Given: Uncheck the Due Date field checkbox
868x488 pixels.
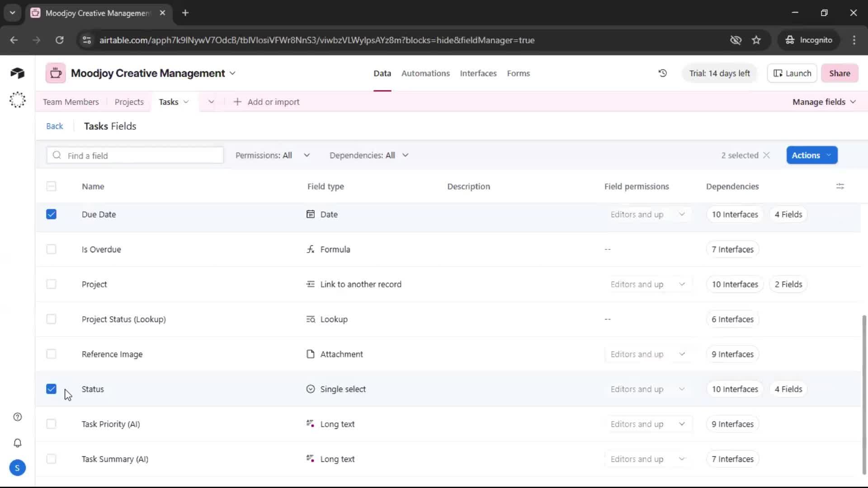Looking at the screenshot, I should point(51,214).
